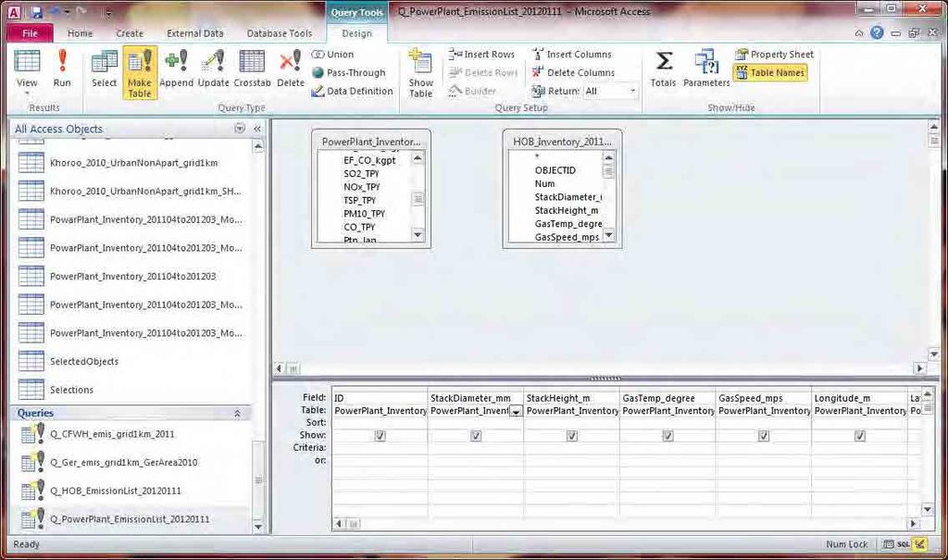Select table PowerPlant_Inventory_201104to201203

point(131,277)
